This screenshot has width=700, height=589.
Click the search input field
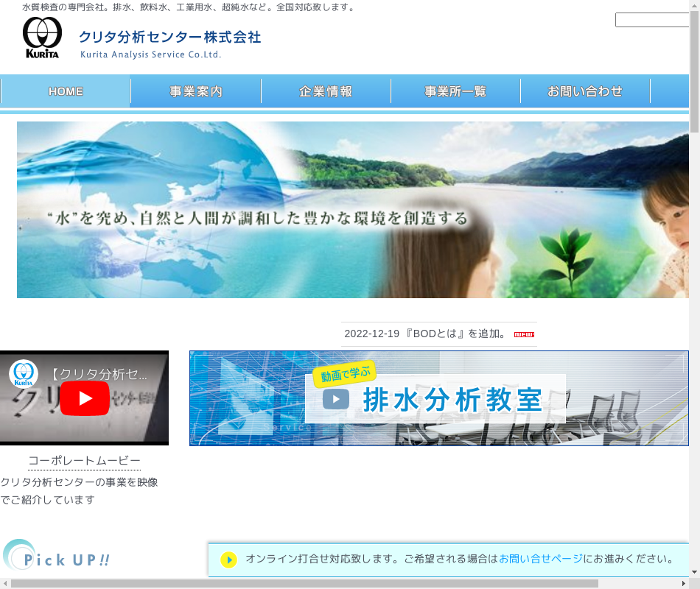pos(651,20)
